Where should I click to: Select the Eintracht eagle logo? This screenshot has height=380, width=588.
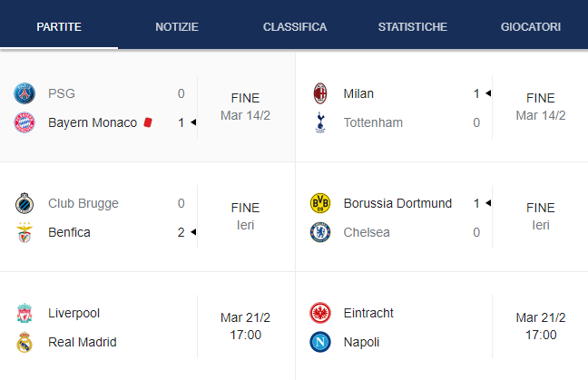[320, 313]
